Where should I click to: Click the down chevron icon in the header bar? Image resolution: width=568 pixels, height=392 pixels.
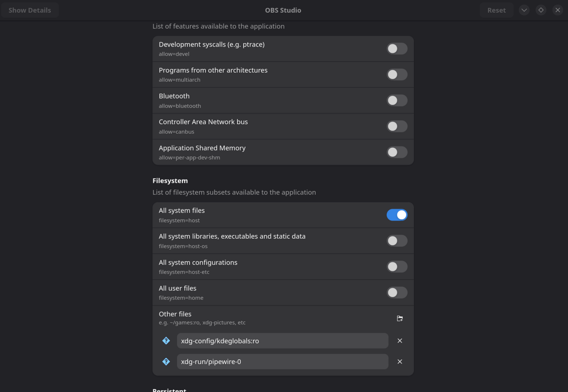524,10
